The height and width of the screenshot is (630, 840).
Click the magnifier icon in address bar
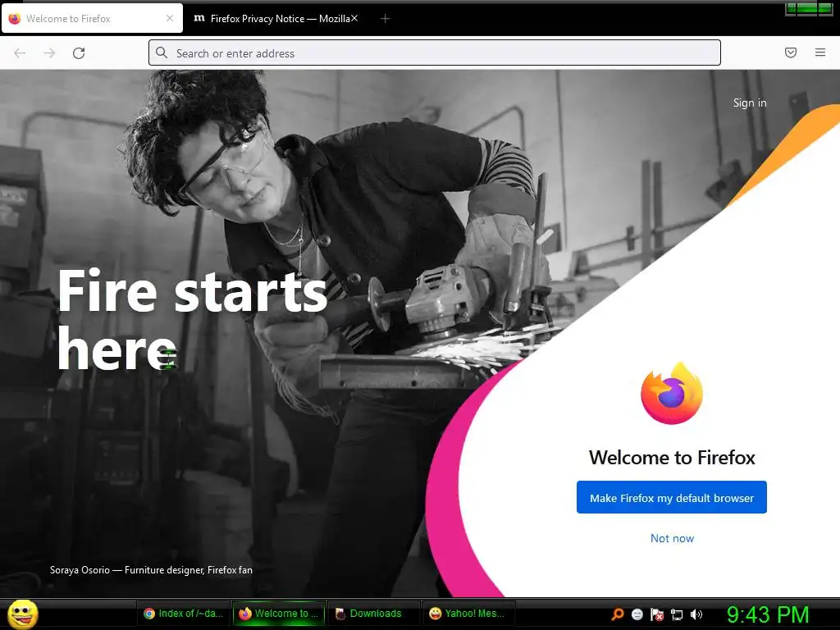tap(162, 52)
